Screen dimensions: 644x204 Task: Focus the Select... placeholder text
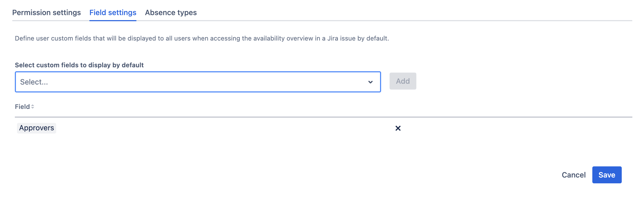coord(34,82)
